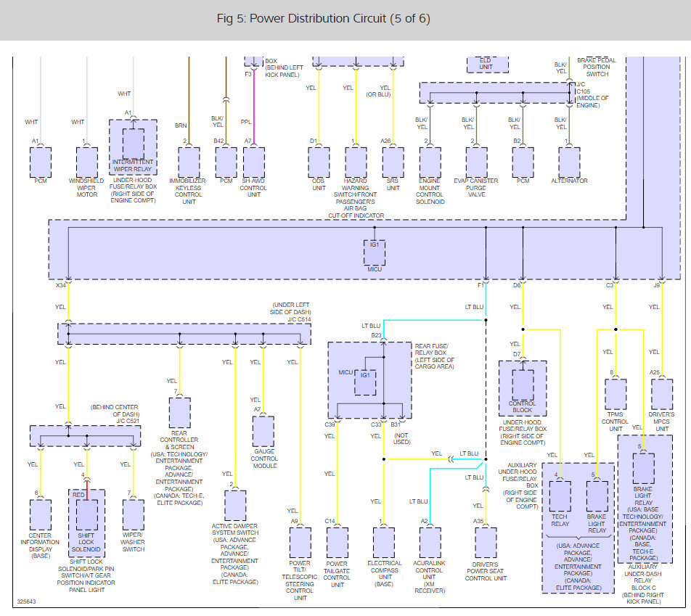This screenshot has width=691, height=616.
Task: Select the C3 connector label
Action: coord(610,286)
